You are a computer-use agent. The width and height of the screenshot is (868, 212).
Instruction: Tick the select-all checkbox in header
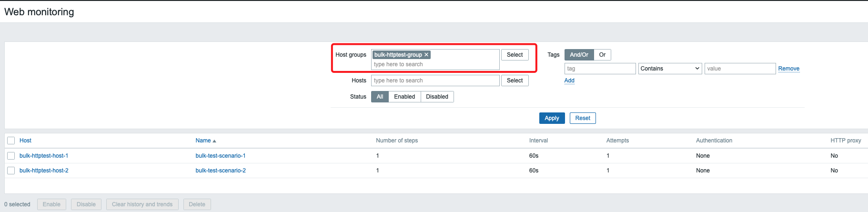(11, 141)
